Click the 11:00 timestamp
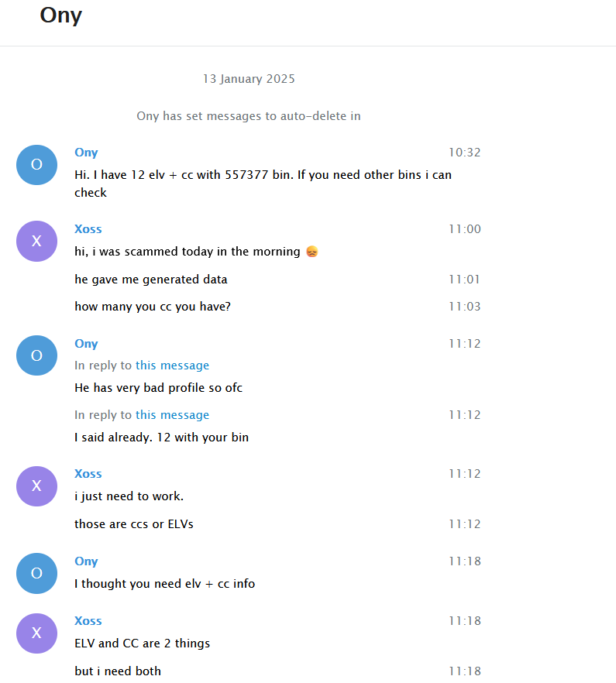The width and height of the screenshot is (616, 683). pyautogui.click(x=464, y=229)
